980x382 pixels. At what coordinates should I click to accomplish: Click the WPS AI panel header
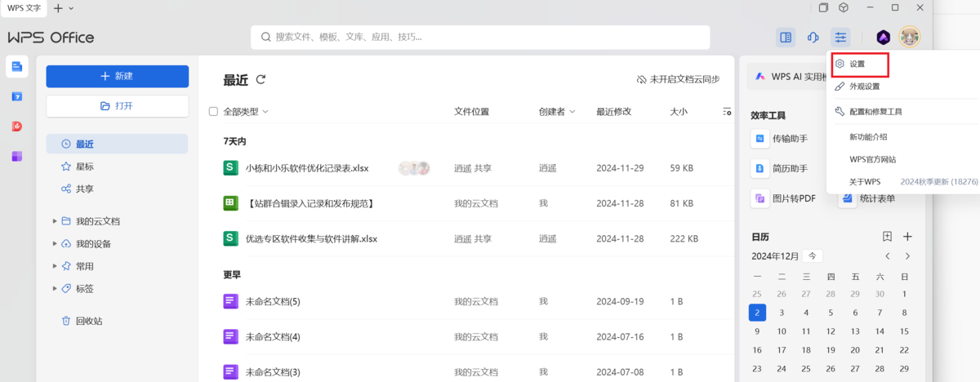tap(786, 76)
